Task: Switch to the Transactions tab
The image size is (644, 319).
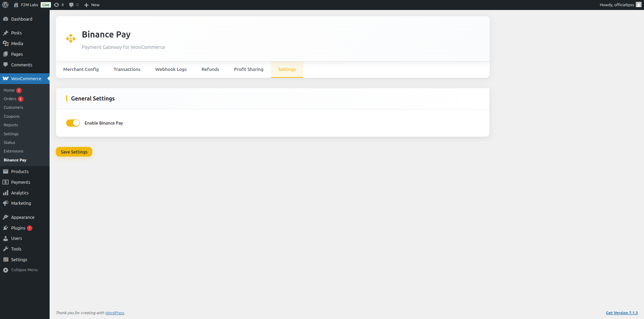Action: (x=127, y=70)
